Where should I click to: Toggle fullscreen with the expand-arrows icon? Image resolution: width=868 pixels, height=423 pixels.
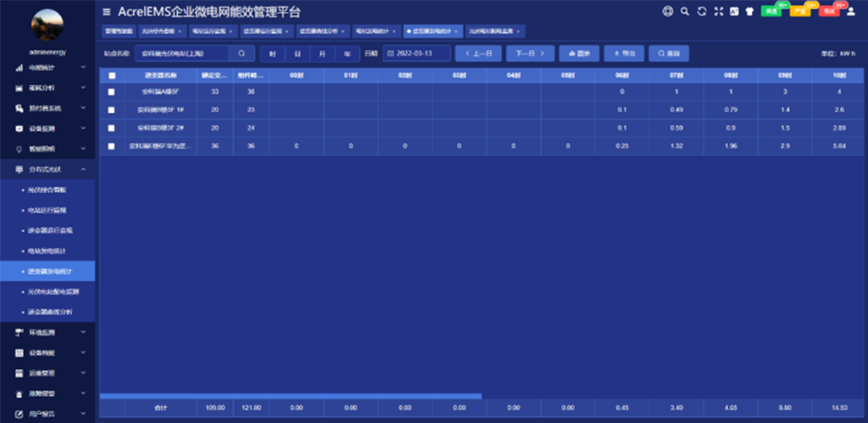coord(718,11)
